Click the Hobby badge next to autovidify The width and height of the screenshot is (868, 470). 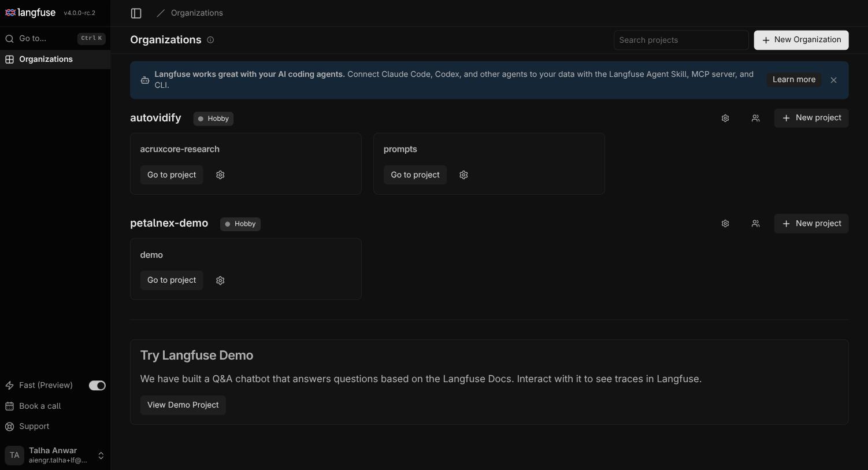click(213, 119)
